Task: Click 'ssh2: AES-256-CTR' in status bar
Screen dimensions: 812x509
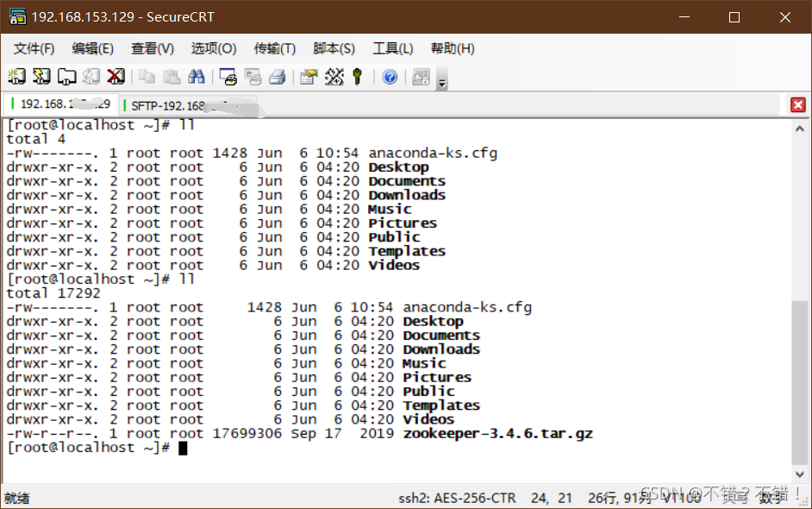Action: [457, 499]
